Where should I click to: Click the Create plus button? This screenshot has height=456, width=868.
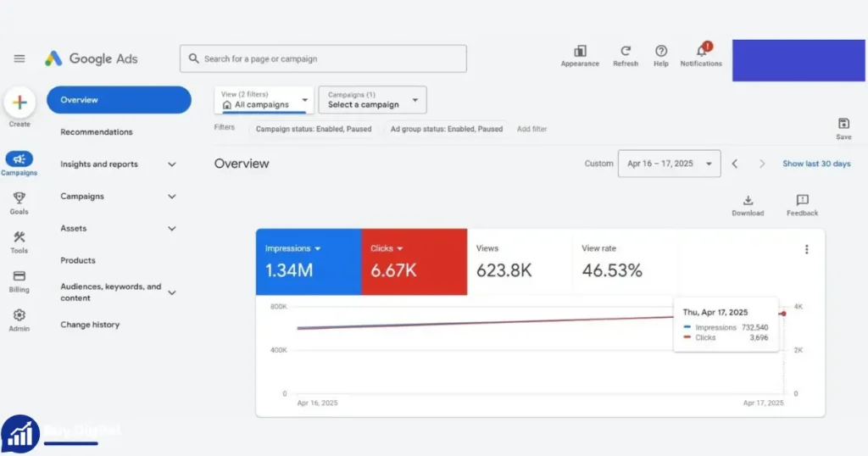[x=19, y=103]
